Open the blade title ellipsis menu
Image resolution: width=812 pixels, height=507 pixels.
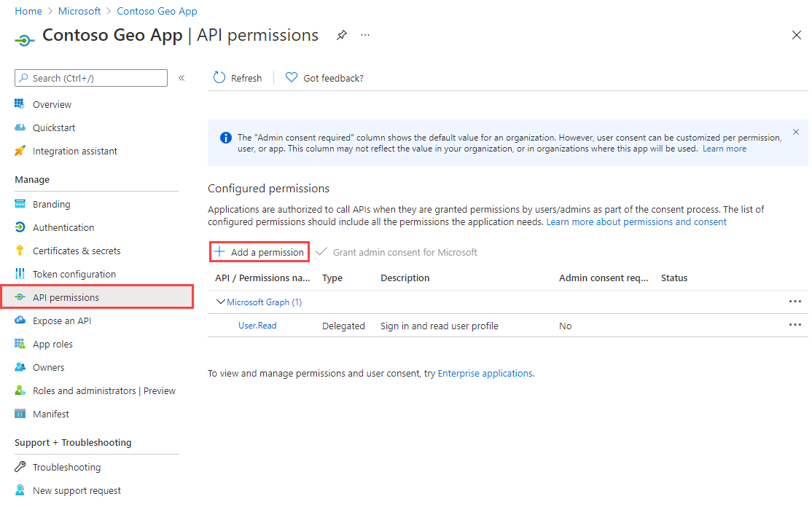coord(365,34)
